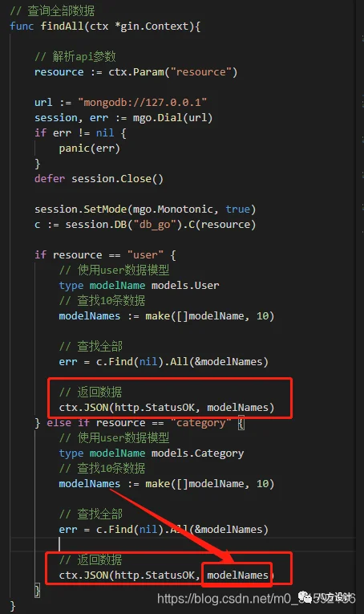Click first ctx.JSON call in red box
The width and height of the screenshot is (364, 614).
coord(167,408)
